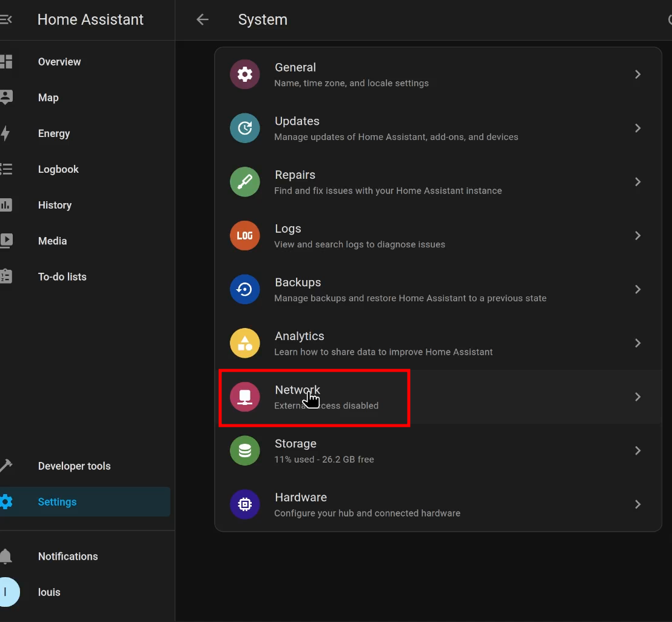Open the Logs entry
This screenshot has width=672, height=622.
438,236
